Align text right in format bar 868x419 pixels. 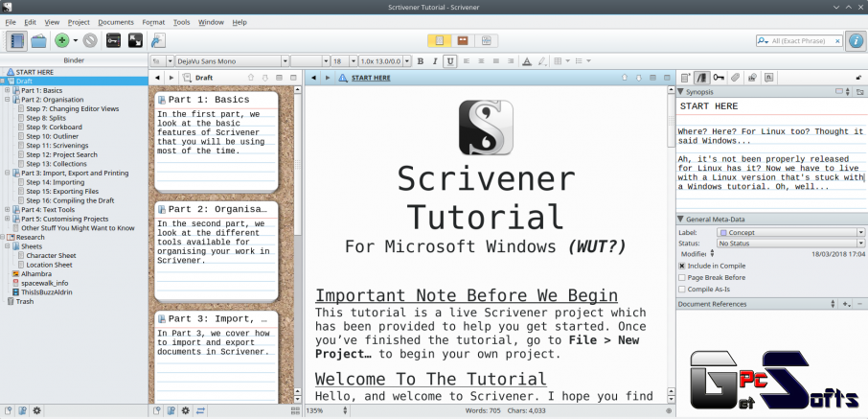click(511, 61)
